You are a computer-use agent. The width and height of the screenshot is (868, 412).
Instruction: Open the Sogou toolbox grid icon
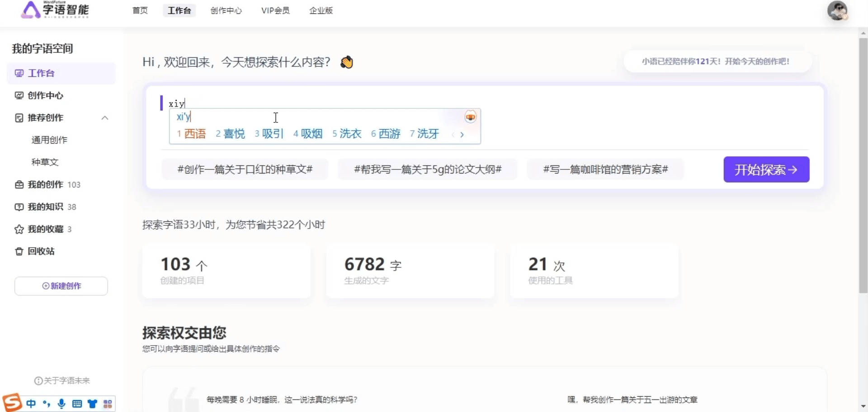pyautogui.click(x=108, y=403)
